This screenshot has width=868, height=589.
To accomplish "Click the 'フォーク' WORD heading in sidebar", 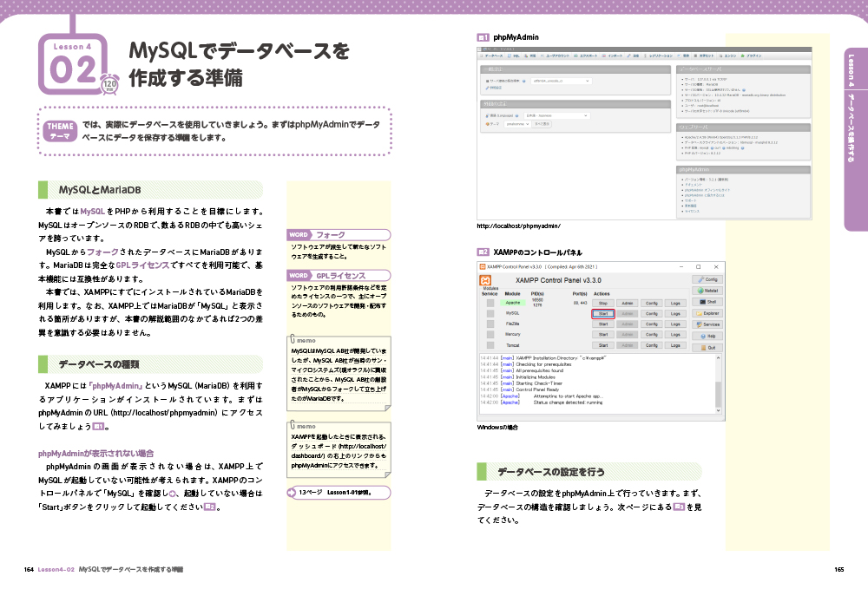I will [x=339, y=235].
